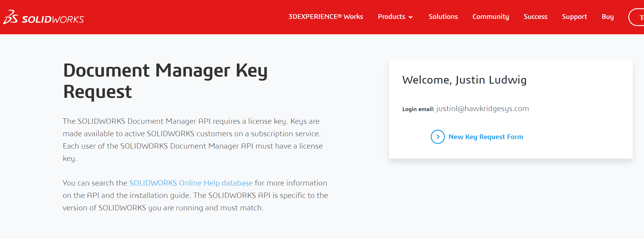644x239 pixels.
Task: Select the Support menu item
Action: click(574, 17)
